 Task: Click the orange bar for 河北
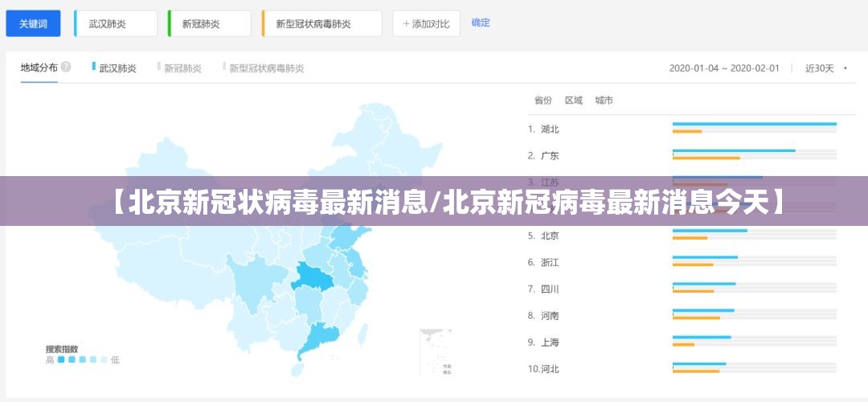tap(696, 371)
